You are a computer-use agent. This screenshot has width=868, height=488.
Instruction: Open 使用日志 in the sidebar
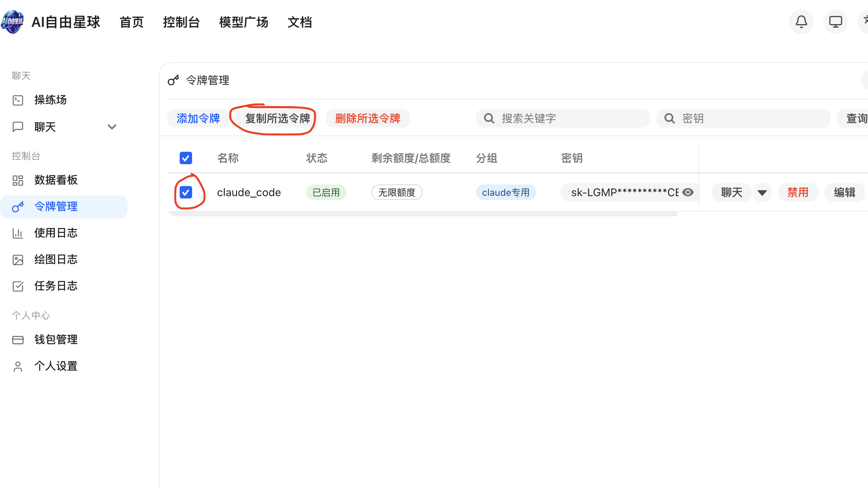point(56,233)
